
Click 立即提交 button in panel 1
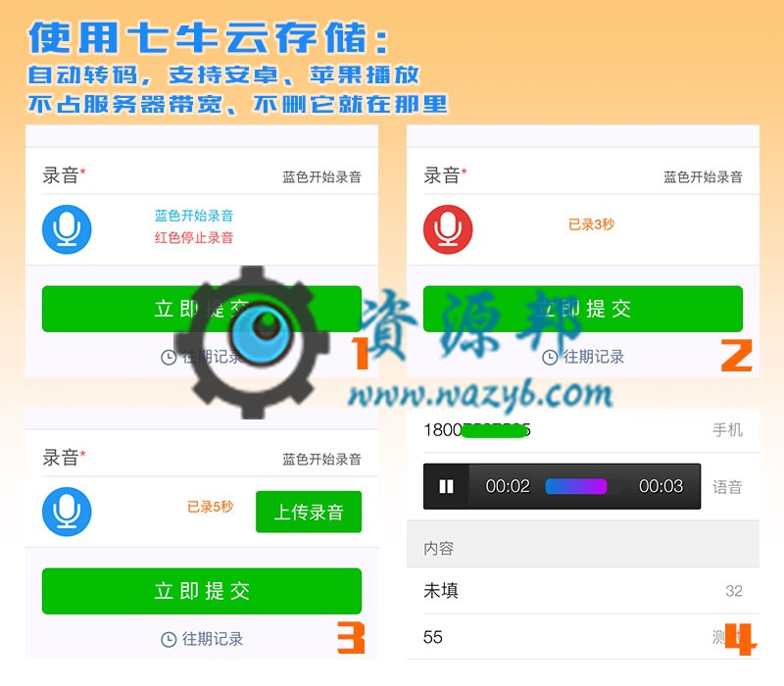click(202, 309)
